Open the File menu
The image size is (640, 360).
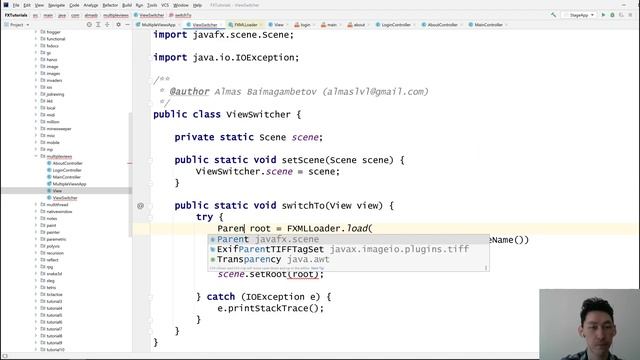pos(16,5)
